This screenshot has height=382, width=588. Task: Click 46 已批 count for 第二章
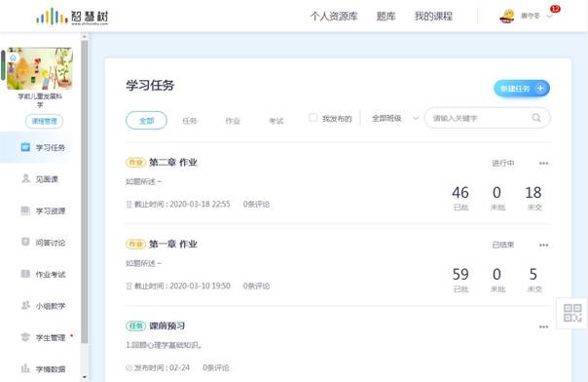click(x=460, y=198)
